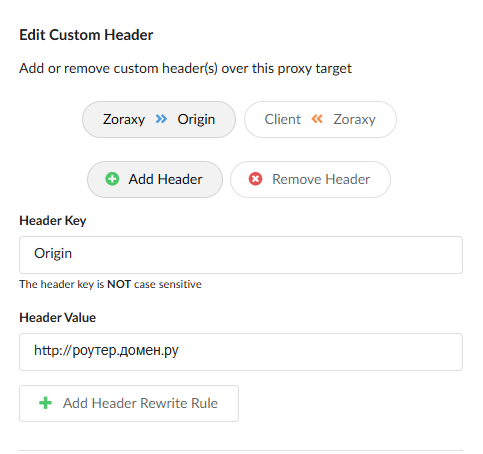Click the Header Key label
Viewport: 483px width, 454px height.
[x=53, y=221]
